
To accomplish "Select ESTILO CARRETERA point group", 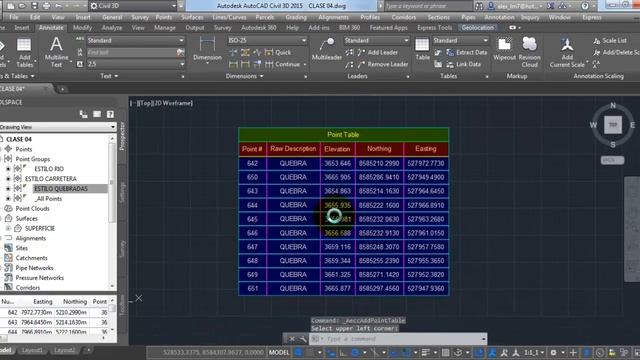I will point(51,179).
